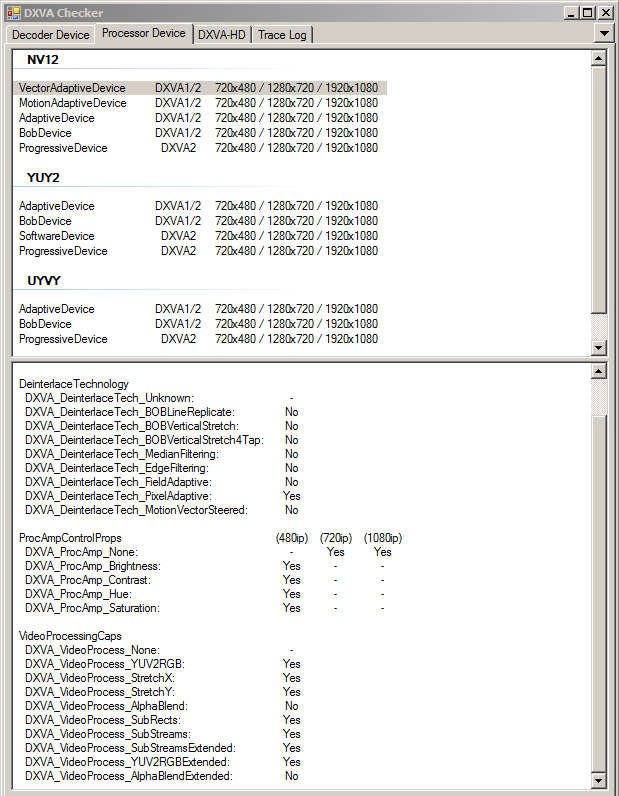
Task: Click the (480ip) column header
Action: pyautogui.click(x=291, y=538)
